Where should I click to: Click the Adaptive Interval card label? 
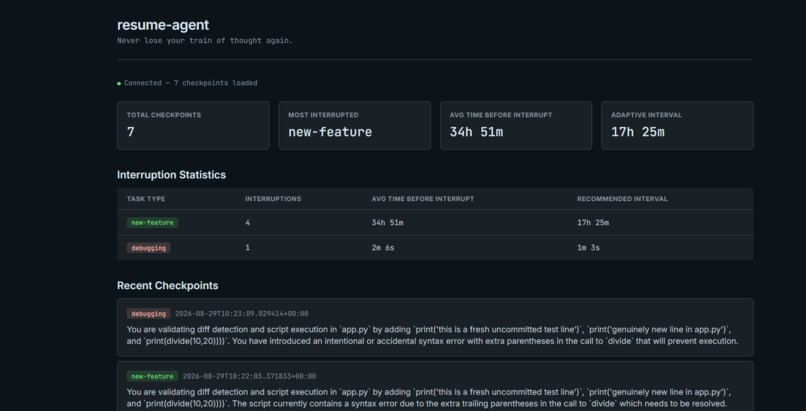click(x=647, y=115)
